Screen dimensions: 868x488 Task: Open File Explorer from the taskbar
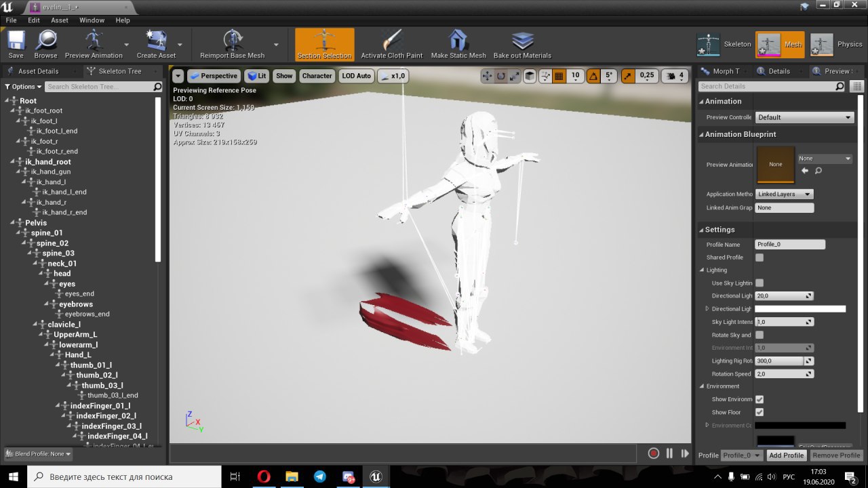coord(292,476)
